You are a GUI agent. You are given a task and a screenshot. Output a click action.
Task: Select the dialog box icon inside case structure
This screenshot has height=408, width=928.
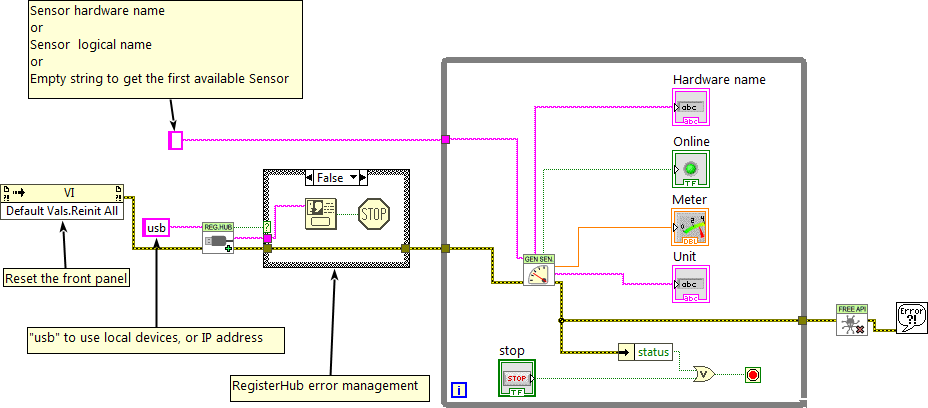tap(320, 212)
